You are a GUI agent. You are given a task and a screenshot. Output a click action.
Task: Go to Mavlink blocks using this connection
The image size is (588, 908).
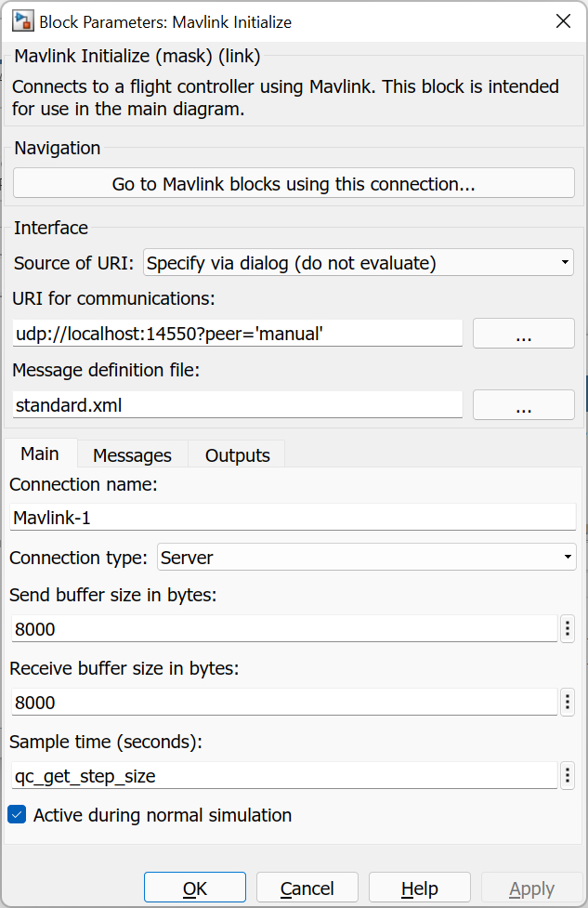pos(294,182)
